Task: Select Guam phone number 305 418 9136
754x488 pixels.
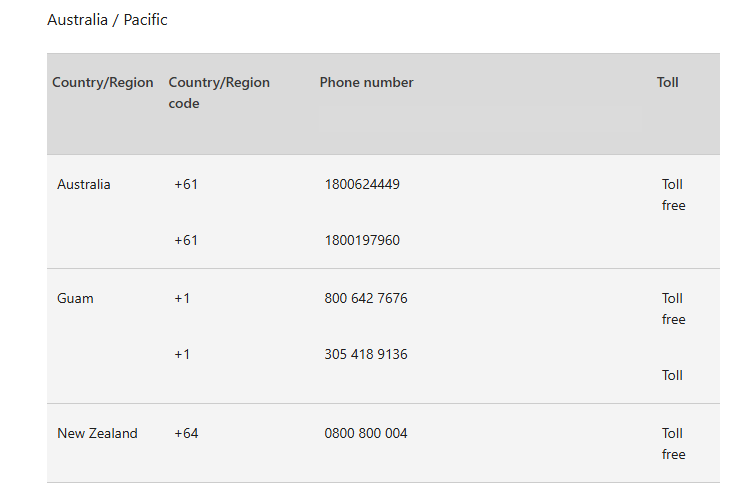Action: point(366,354)
